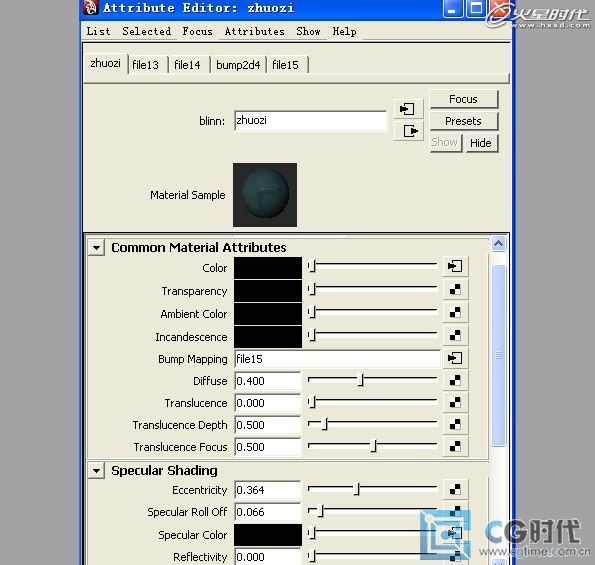Click the Bump Mapping field file15
Viewport: 595px width, 565px height.
(337, 359)
